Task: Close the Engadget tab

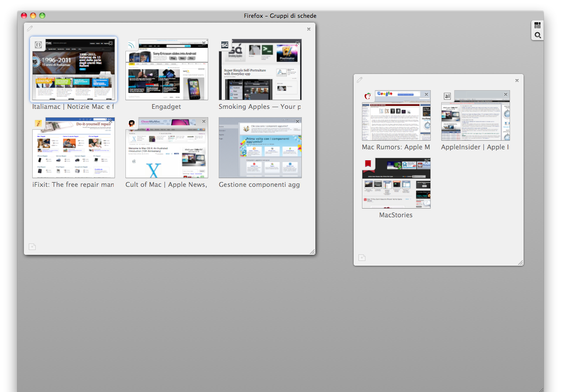Action: pos(204,43)
